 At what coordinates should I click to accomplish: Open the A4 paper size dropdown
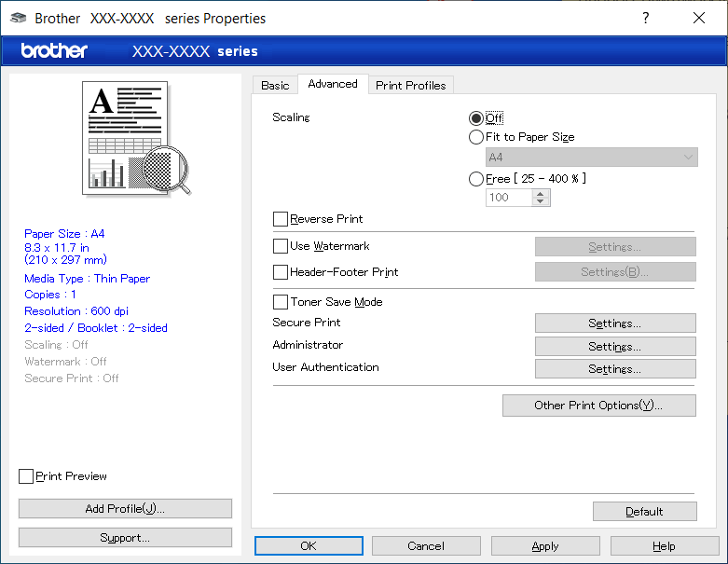[592, 158]
